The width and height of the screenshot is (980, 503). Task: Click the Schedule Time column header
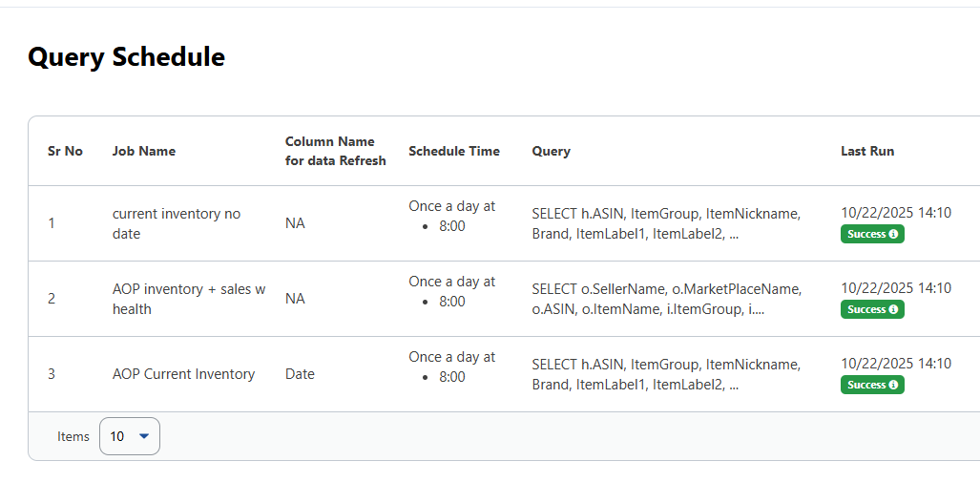(453, 151)
